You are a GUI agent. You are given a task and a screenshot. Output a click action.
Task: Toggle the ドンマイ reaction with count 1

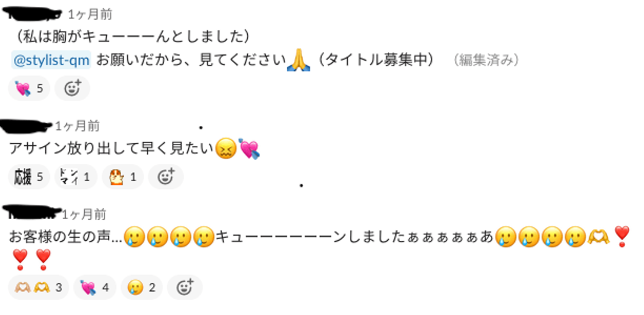tap(76, 177)
